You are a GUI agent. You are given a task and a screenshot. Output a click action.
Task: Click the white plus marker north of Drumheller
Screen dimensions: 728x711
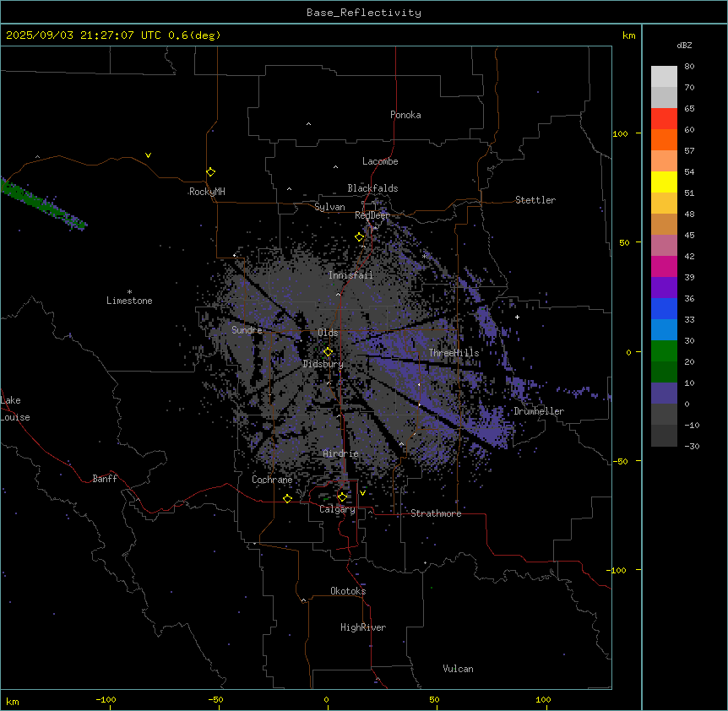517,317
